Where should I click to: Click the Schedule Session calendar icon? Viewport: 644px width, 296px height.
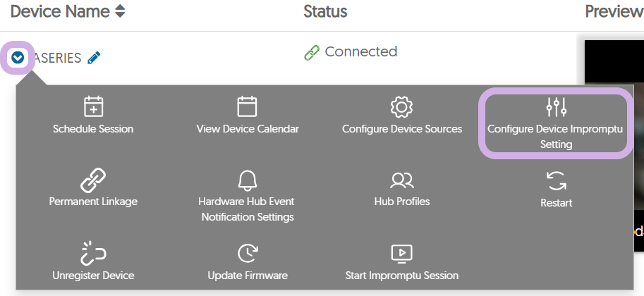[x=93, y=107]
